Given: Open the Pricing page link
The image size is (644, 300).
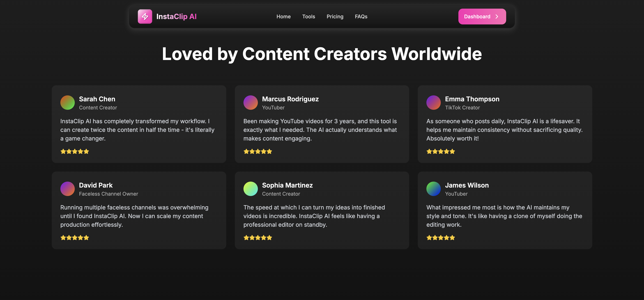Looking at the screenshot, I should [335, 17].
